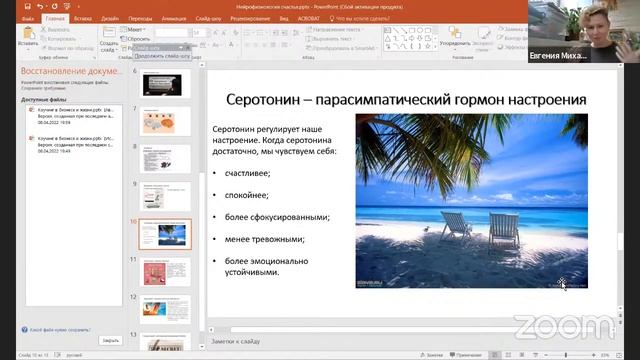This screenshot has width=640, height=360.
Task: Select slide 12 thumbnail
Action: tap(165, 309)
